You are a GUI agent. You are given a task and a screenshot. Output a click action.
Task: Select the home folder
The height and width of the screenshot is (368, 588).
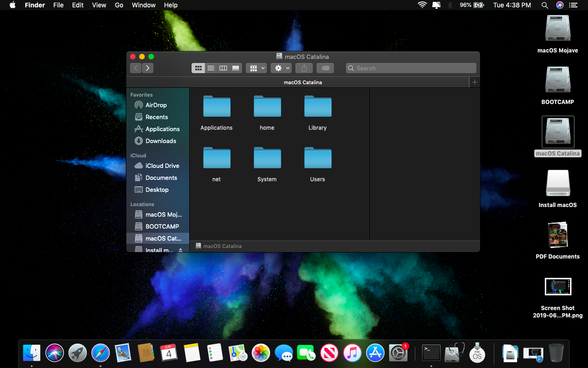pos(267,113)
